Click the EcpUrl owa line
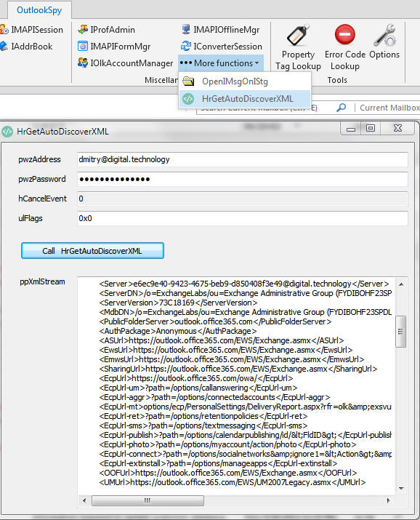The height and width of the screenshot is (520, 420). (x=196, y=378)
